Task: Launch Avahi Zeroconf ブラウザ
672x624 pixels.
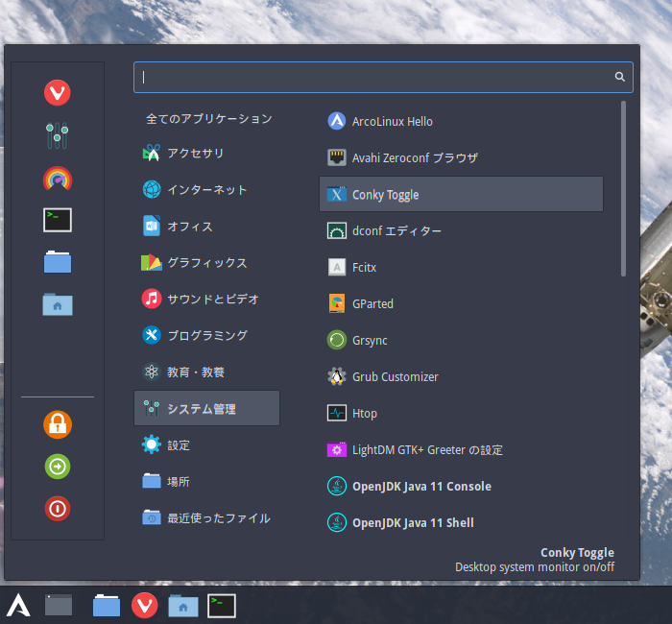Action: click(x=461, y=157)
